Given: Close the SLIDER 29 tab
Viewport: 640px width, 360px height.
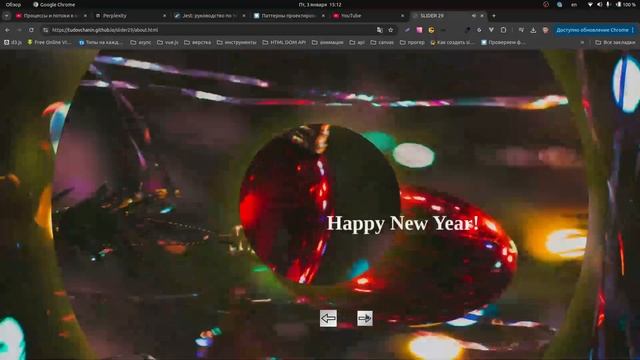Looking at the screenshot, I should 482,16.
